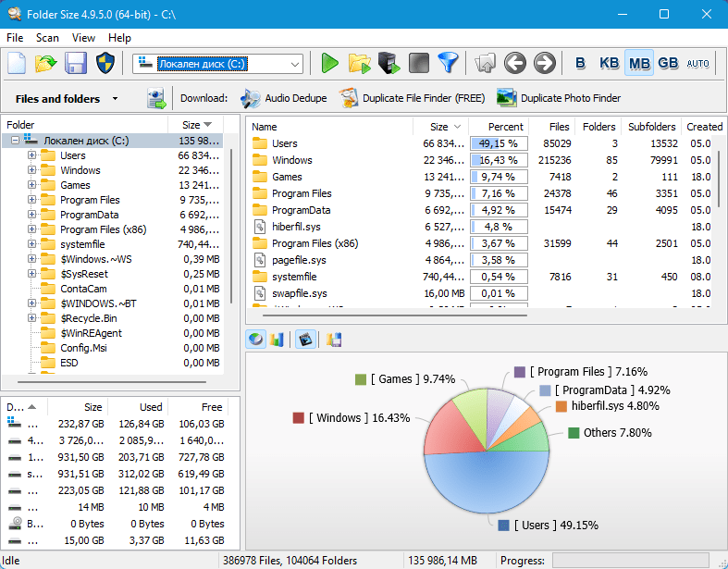This screenshot has height=569, width=728.
Task: Click the Users blue legend swatch
Action: [x=504, y=526]
